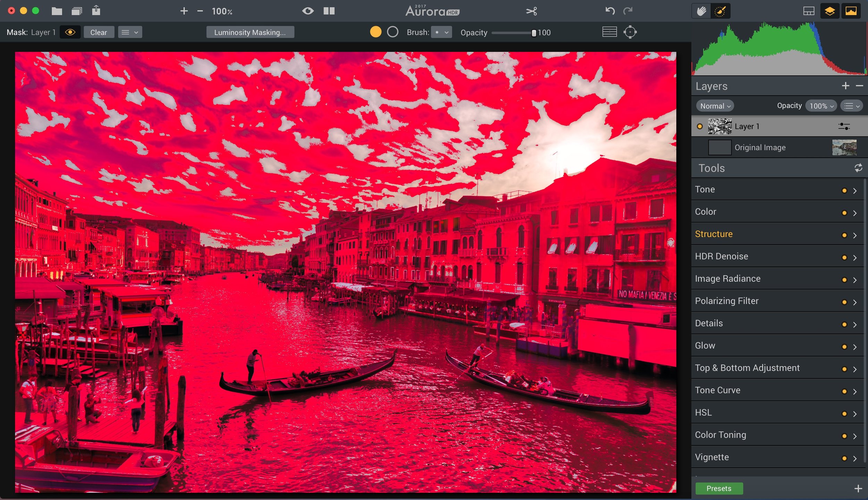
Task: Click the export share icon
Action: pyautogui.click(x=96, y=10)
